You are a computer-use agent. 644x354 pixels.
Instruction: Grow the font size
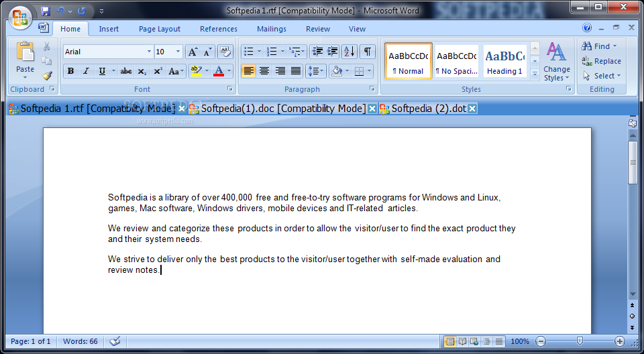pyautogui.click(x=193, y=52)
